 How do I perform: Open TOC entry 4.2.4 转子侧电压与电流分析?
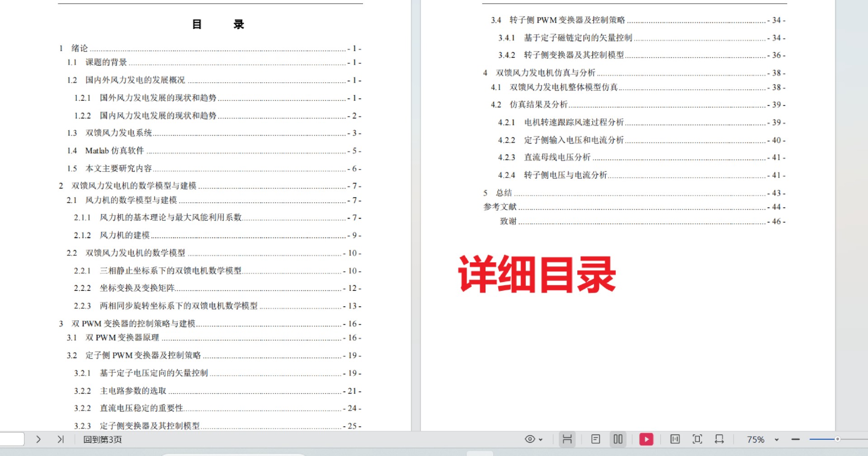[x=642, y=175]
